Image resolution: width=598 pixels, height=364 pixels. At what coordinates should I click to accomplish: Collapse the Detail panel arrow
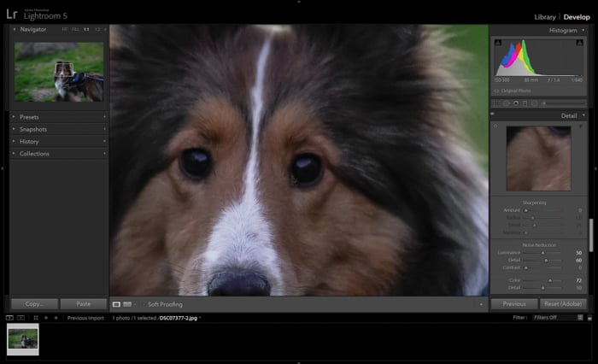(583, 115)
